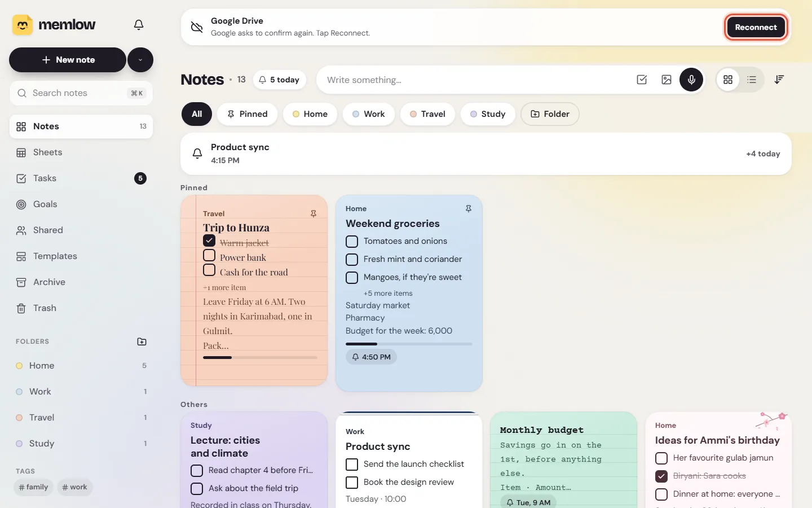Click the Write something quick note field
This screenshot has height=508, width=812.
click(474, 80)
